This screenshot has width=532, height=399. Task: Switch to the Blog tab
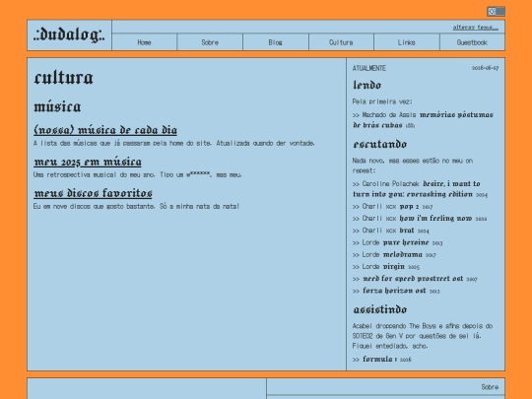(276, 42)
